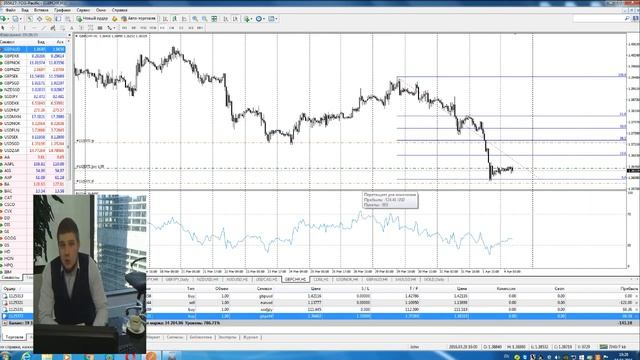Sort orders by Прибыль column header

tap(628, 289)
